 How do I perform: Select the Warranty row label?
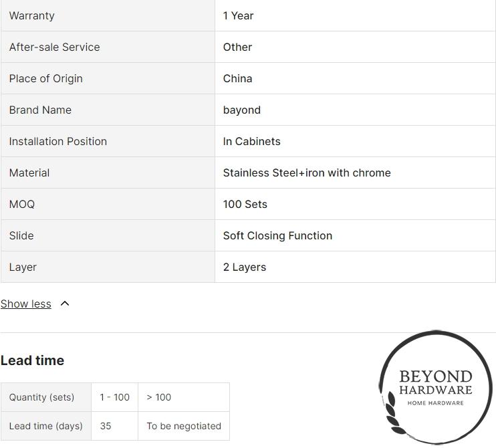click(x=31, y=16)
